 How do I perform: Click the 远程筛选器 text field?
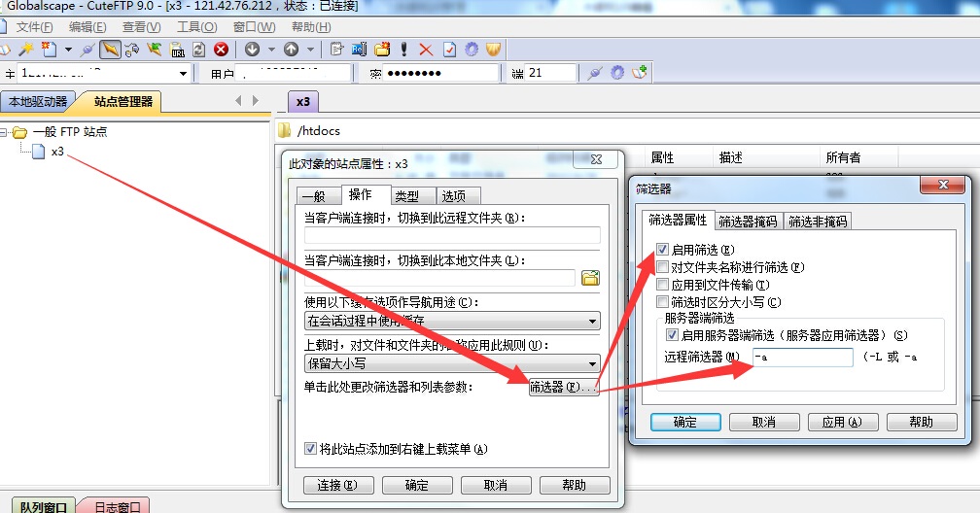[x=802, y=358]
